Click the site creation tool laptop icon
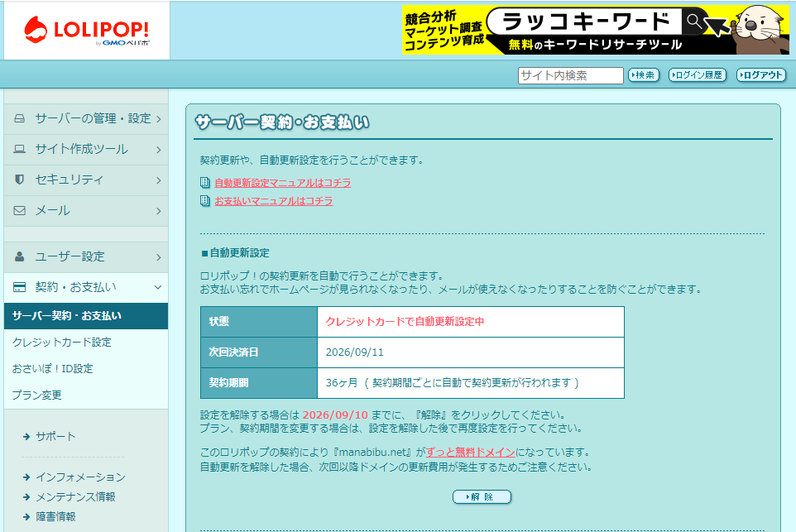The height and width of the screenshot is (532, 796). (x=20, y=149)
